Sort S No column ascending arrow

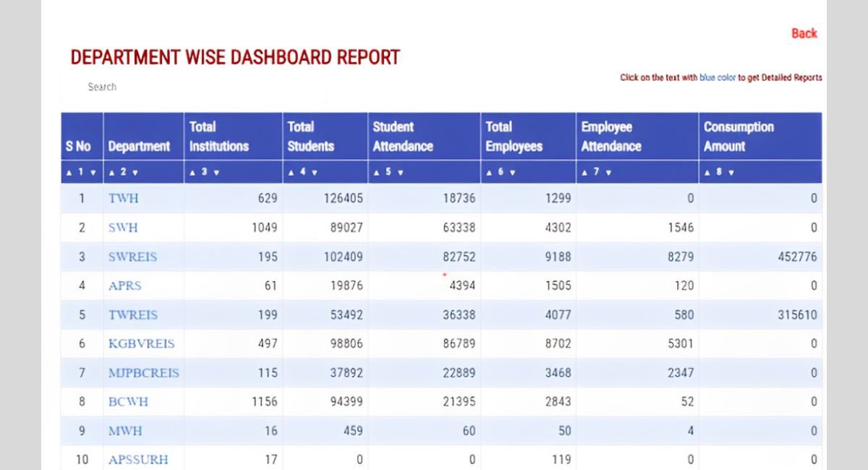pyautogui.click(x=69, y=173)
